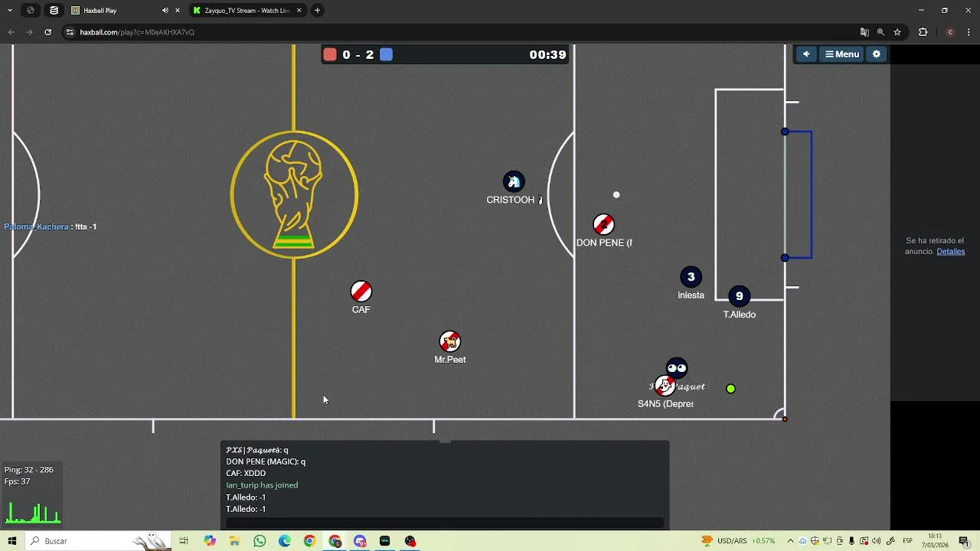Open a new browser tab
Image resolution: width=980 pixels, height=551 pixels.
click(317, 11)
